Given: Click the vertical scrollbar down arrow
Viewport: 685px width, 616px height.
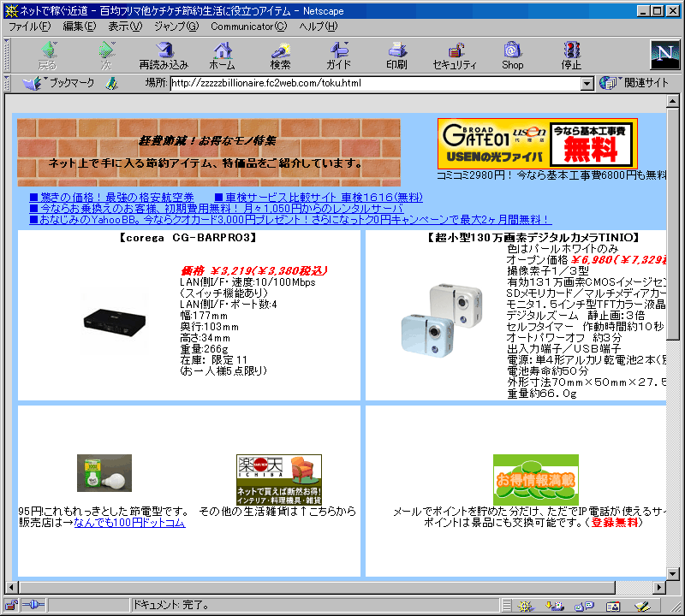Looking at the screenshot, I should tap(672, 574).
